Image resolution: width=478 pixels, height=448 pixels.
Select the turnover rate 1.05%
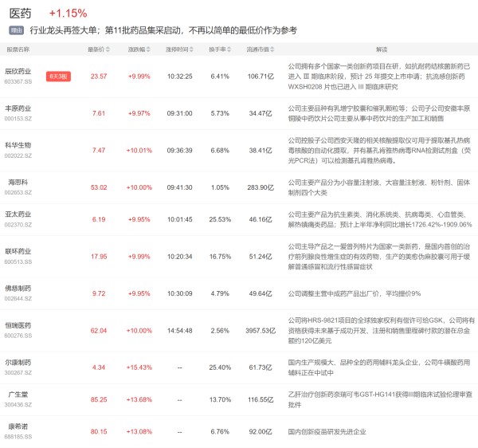click(x=220, y=187)
